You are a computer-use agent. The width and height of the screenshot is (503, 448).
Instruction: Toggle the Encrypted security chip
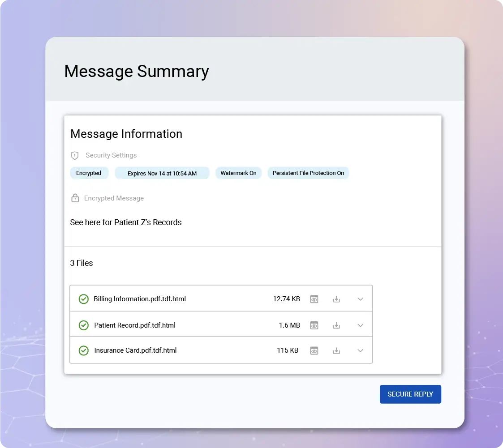[89, 173]
